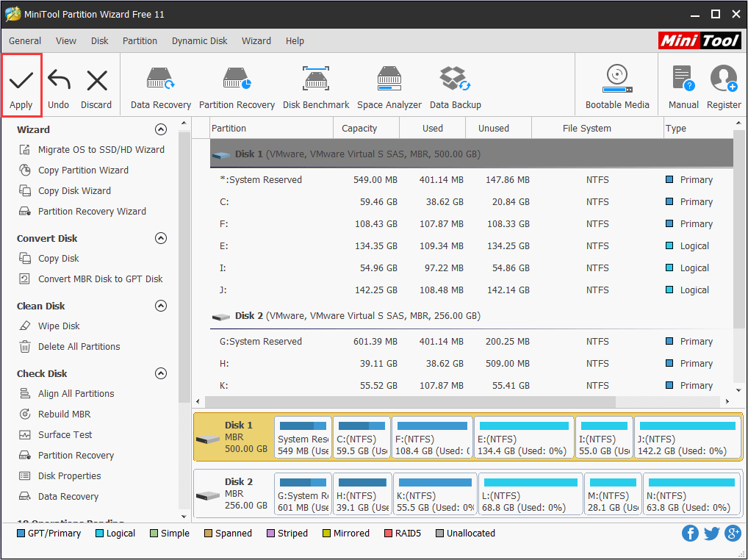This screenshot has height=560, width=748.
Task: Launch the Copy Disk Wizard
Action: pyautogui.click(x=65, y=191)
